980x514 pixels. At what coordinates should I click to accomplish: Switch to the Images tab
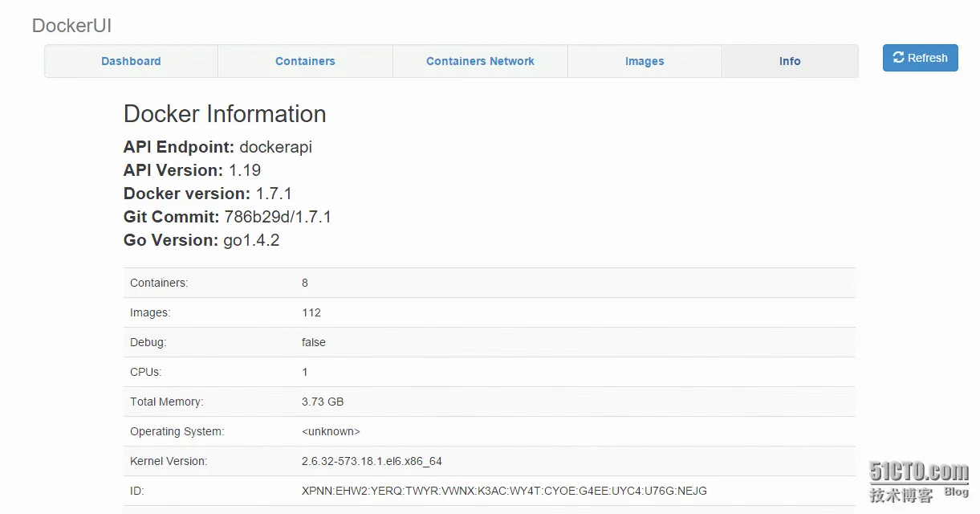click(x=645, y=61)
